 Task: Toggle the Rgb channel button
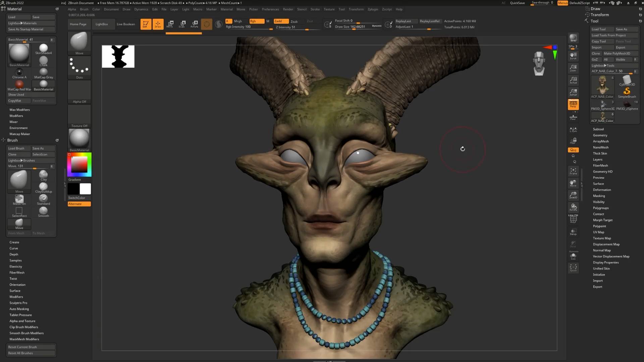(x=257, y=21)
